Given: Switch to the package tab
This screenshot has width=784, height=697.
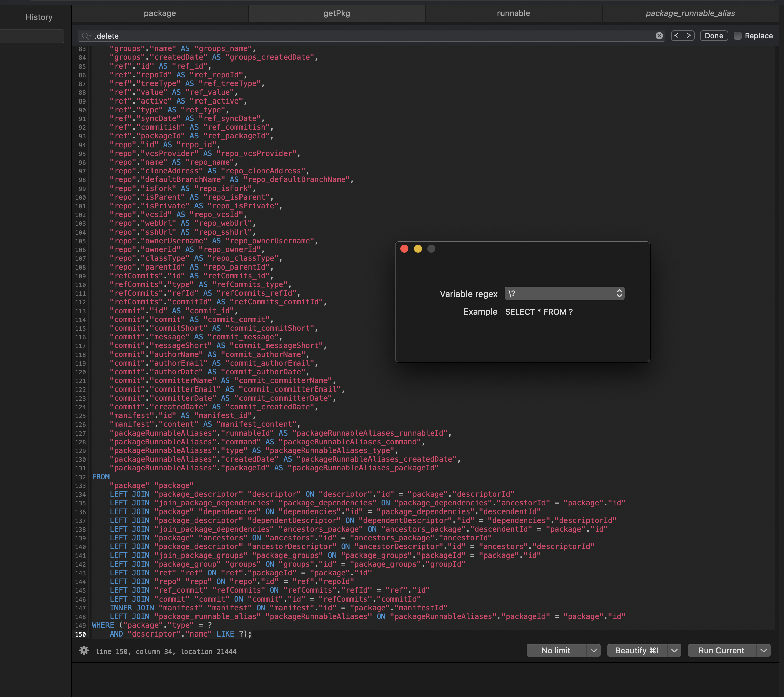Looking at the screenshot, I should [x=160, y=13].
